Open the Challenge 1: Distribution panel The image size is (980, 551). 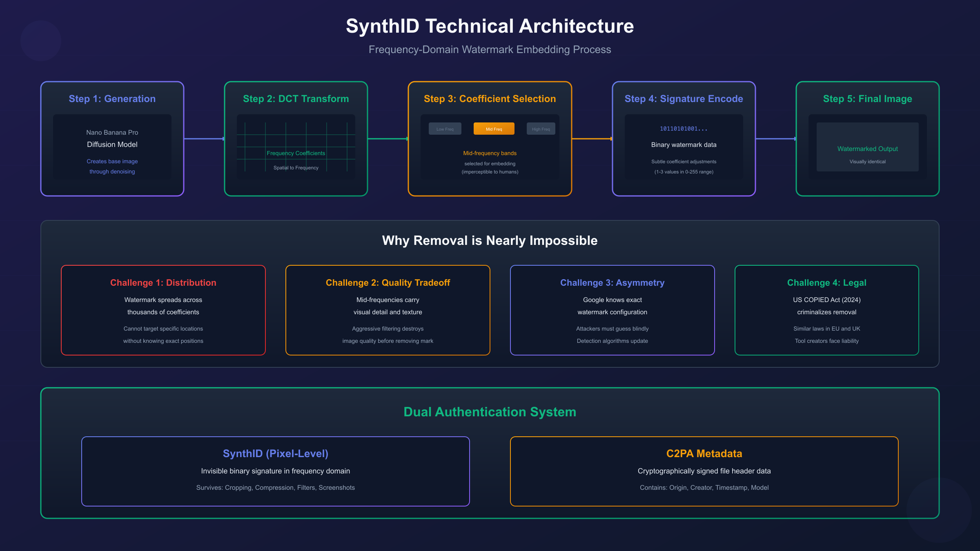pyautogui.click(x=163, y=282)
